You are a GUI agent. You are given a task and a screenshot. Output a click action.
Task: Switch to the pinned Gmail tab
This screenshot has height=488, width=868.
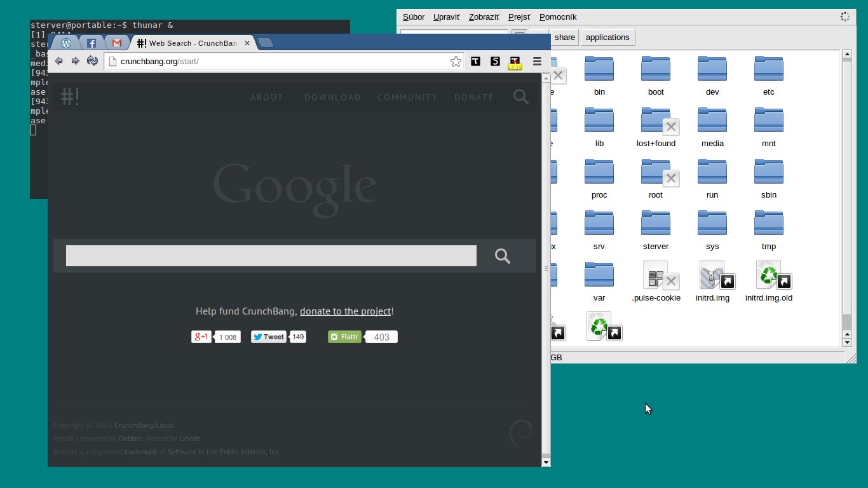coord(116,43)
